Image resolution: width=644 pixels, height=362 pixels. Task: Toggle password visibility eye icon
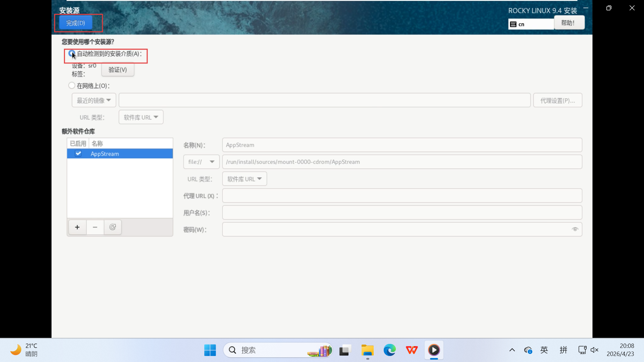575,229
